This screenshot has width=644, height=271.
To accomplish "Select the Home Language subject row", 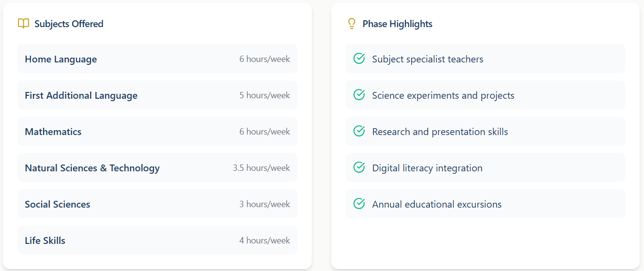I will (x=157, y=59).
